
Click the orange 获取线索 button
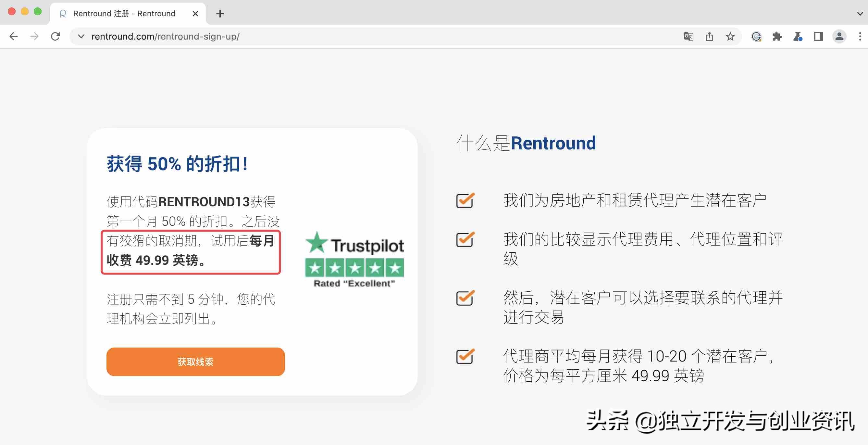pyautogui.click(x=195, y=362)
